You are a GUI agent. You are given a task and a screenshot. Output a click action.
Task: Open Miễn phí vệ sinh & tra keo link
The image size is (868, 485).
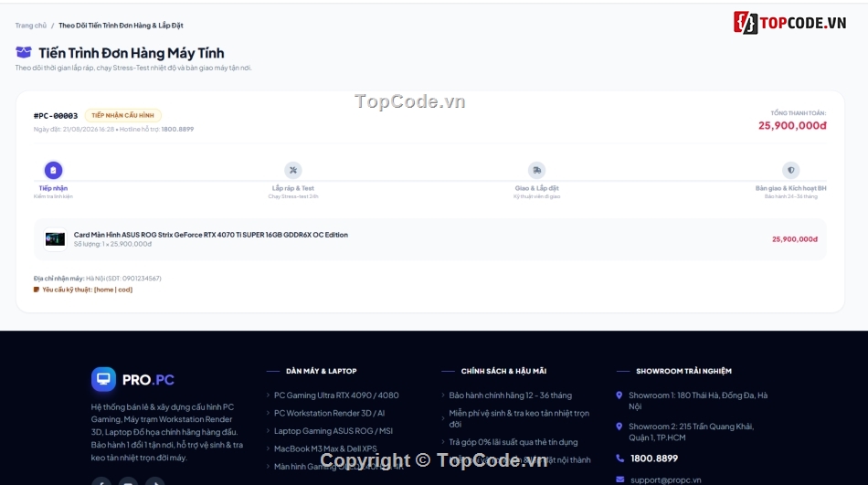519,418
